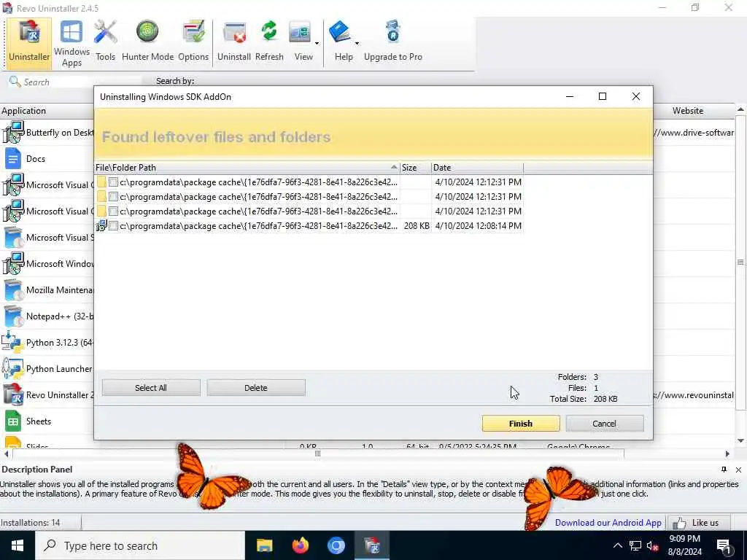The image size is (747, 560).
Task: Select the Python 3.12.3 application entry
Action: coord(47,343)
